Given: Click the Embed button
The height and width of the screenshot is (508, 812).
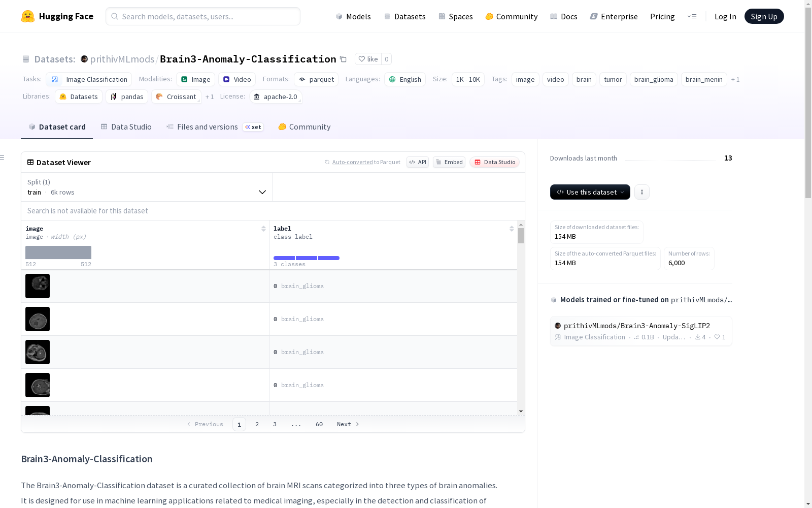Looking at the screenshot, I should pos(449,162).
